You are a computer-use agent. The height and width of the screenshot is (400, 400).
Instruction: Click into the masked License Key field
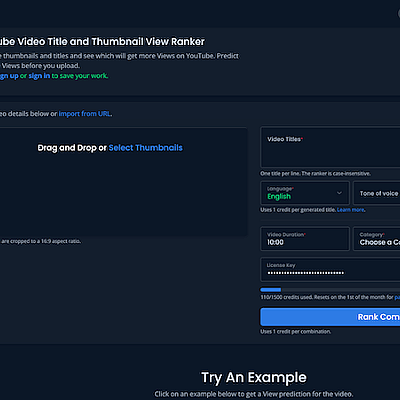[330, 269]
